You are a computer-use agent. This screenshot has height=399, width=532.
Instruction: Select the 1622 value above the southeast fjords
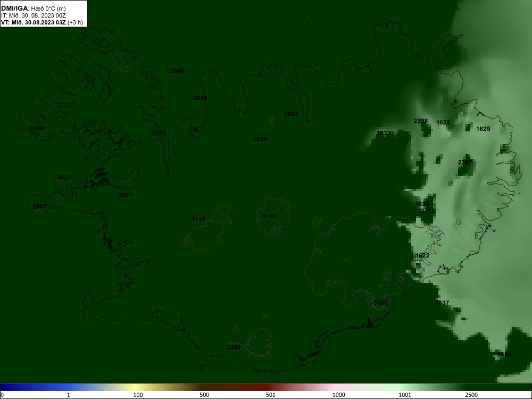(422, 255)
